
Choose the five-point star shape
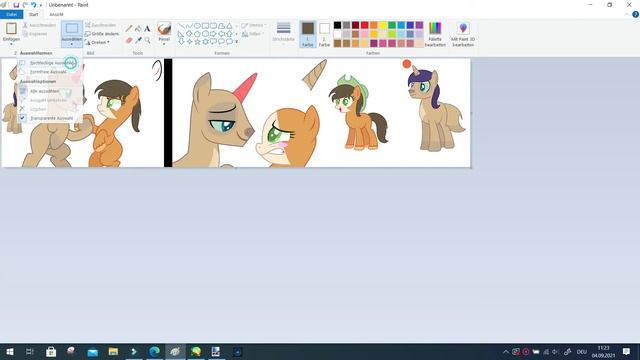pyautogui.click(x=197, y=42)
